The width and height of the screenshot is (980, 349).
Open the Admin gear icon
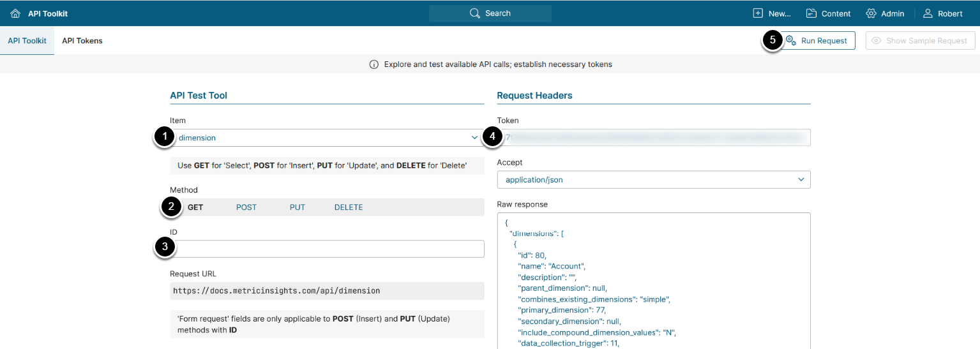point(871,13)
